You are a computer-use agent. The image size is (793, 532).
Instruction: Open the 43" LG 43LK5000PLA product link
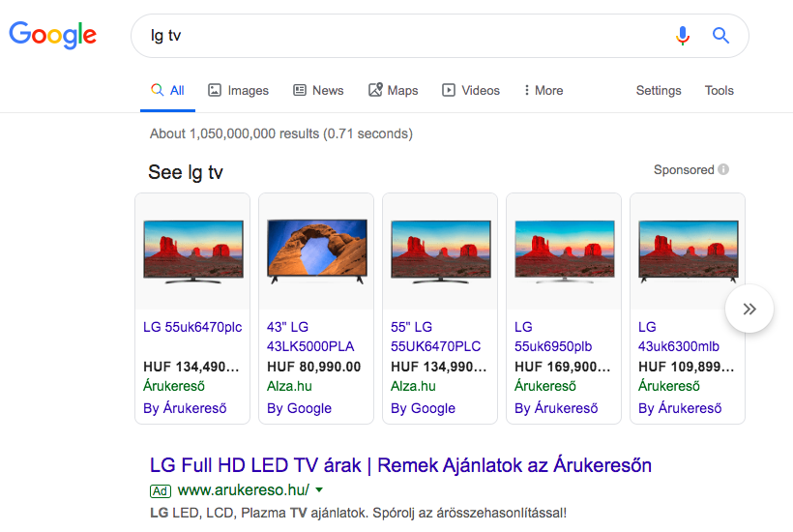[310, 337]
